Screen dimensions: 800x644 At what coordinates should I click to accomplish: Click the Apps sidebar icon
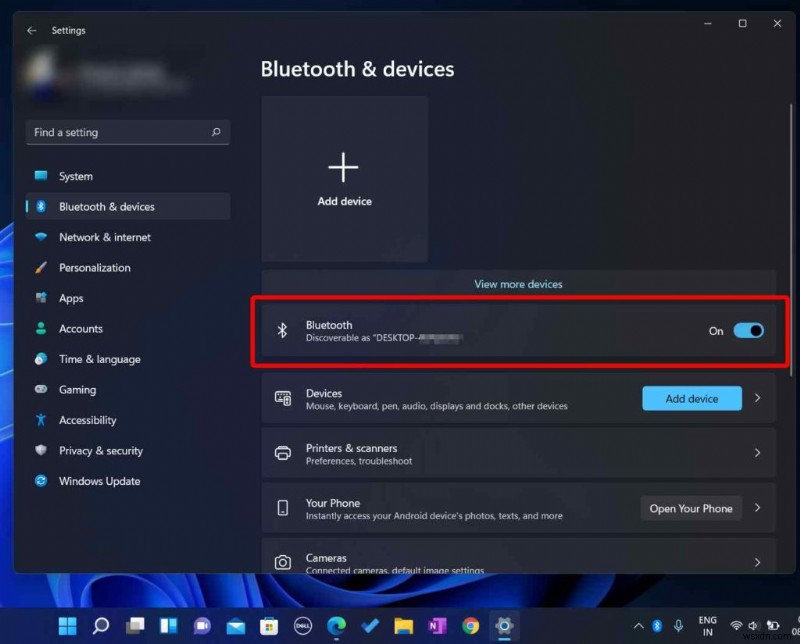point(41,298)
